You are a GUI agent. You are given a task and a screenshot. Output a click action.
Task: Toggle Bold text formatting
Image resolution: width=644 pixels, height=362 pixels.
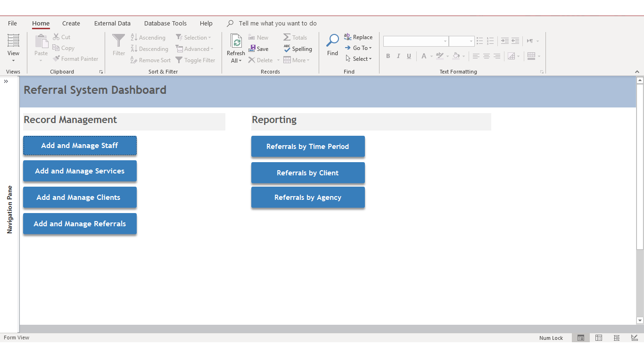(388, 56)
